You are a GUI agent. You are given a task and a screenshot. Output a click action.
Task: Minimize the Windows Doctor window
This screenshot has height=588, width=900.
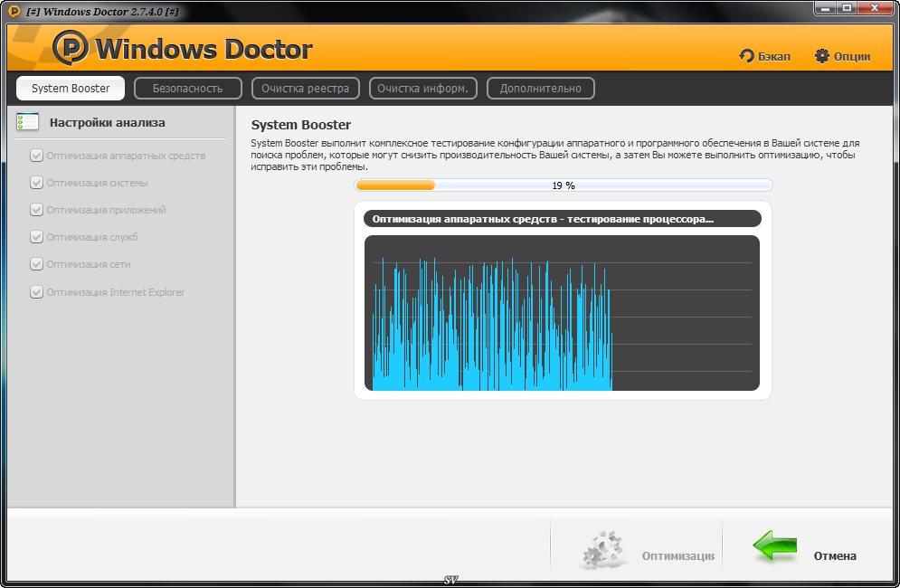(x=826, y=8)
